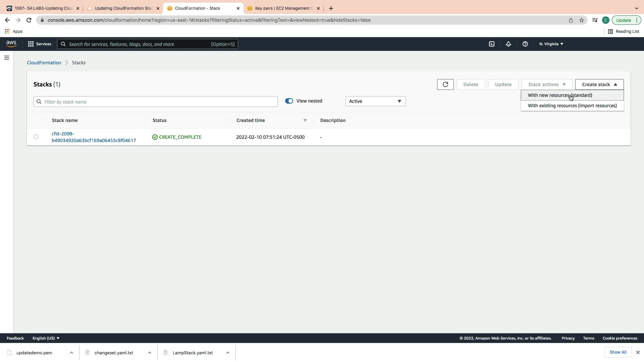Viewport: 644px width, 362px height.
Task: Switch to Key pairs EC2 tab
Action: 283,8
